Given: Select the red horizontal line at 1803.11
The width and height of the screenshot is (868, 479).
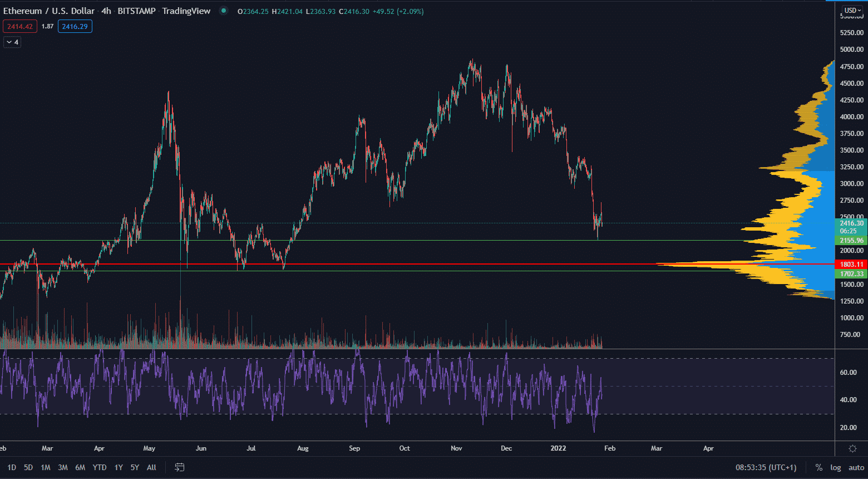Looking at the screenshot, I should pos(389,264).
